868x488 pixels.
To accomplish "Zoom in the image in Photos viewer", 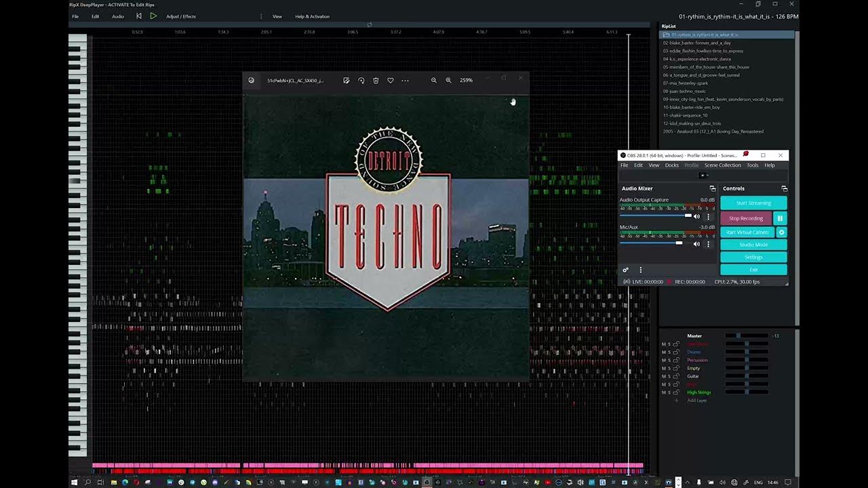I will [x=448, y=80].
